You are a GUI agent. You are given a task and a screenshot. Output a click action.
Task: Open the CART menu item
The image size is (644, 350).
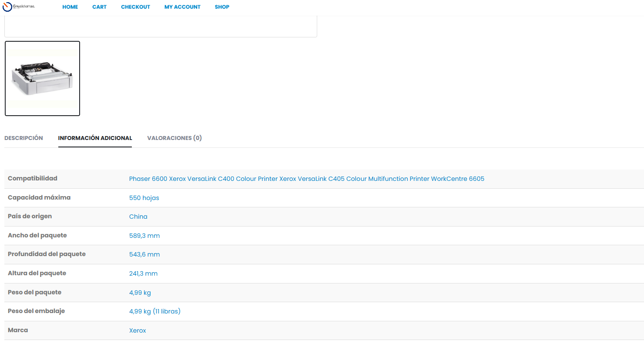point(99,7)
